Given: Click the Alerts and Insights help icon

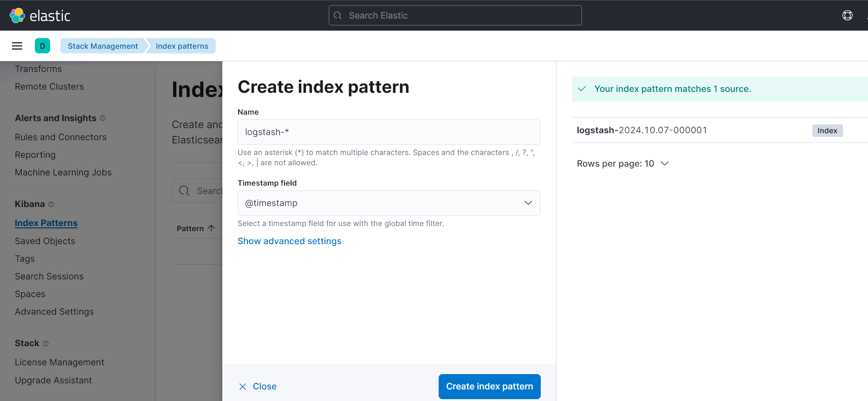Looking at the screenshot, I should (x=103, y=118).
